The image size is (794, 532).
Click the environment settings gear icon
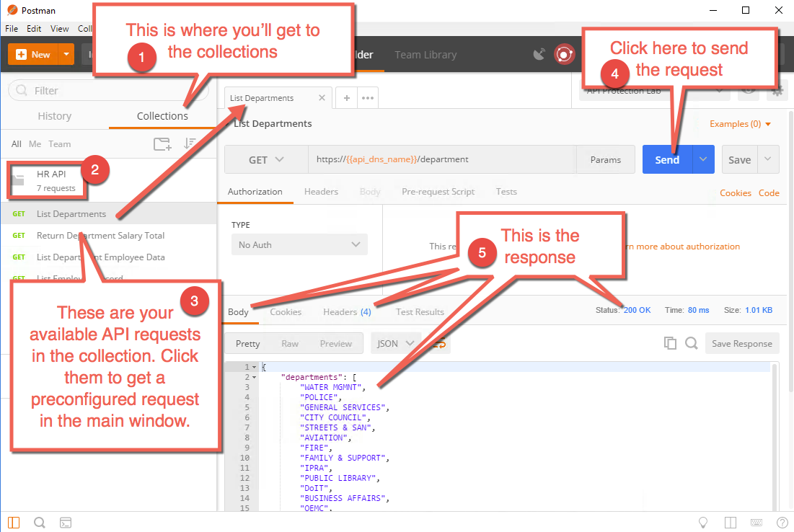click(x=777, y=91)
